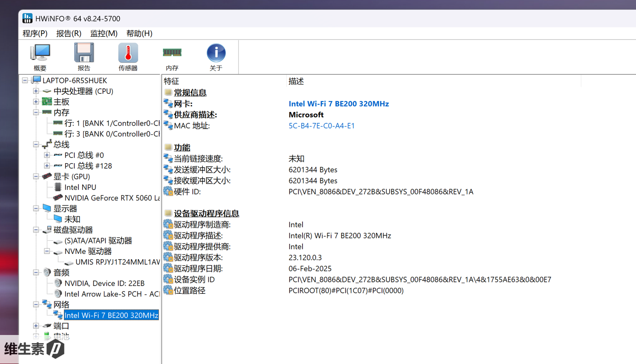The width and height of the screenshot is (636, 364).
Task: Collapse the 内存 tree node
Action: [36, 112]
